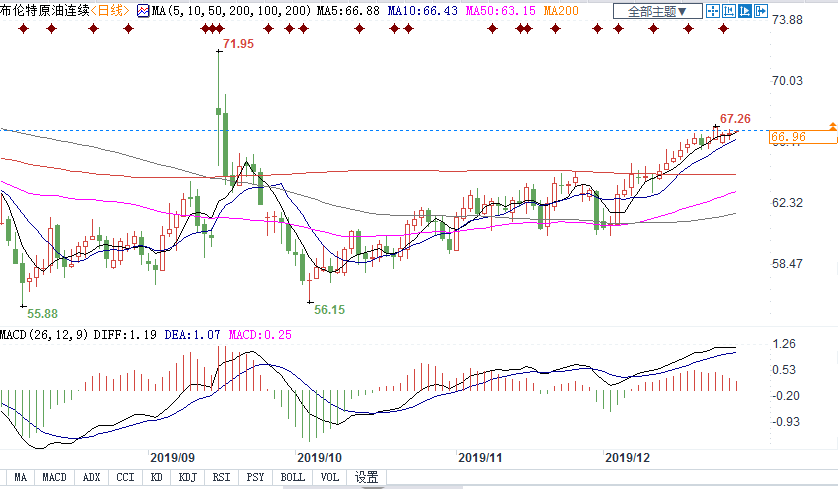Switch to the MACD indicator tab
This screenshot has height=489, width=838.
(x=54, y=478)
